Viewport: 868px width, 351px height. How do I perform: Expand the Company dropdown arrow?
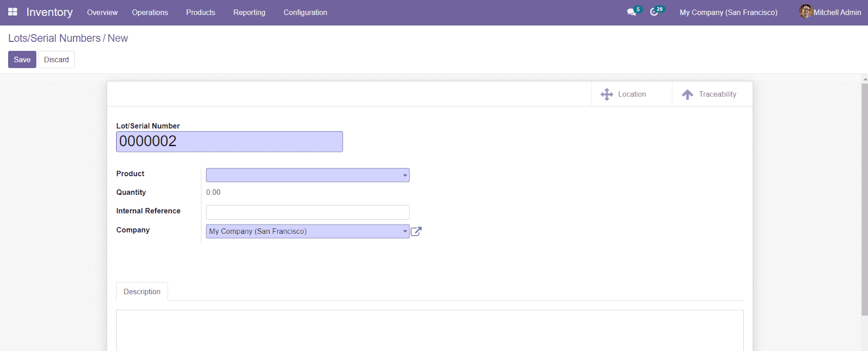[x=405, y=231]
